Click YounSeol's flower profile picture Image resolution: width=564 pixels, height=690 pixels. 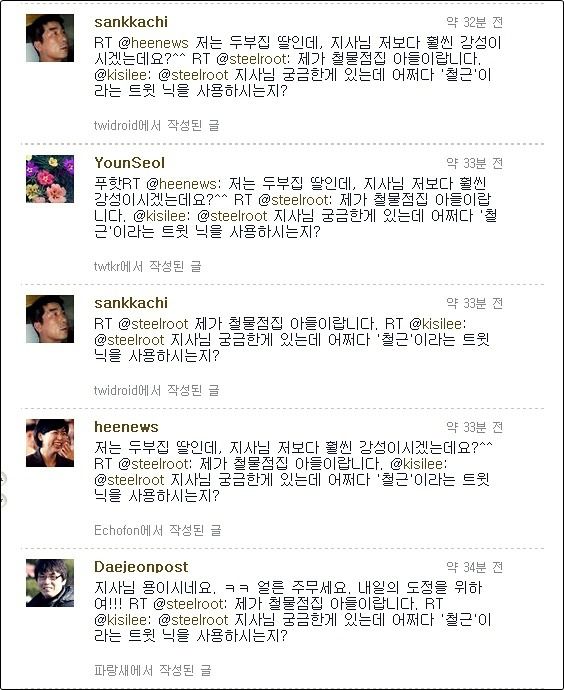[x=50, y=179]
